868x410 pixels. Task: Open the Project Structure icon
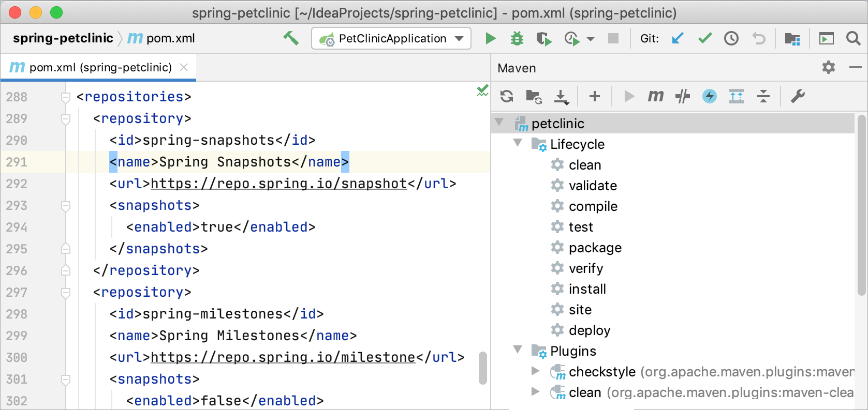point(792,39)
